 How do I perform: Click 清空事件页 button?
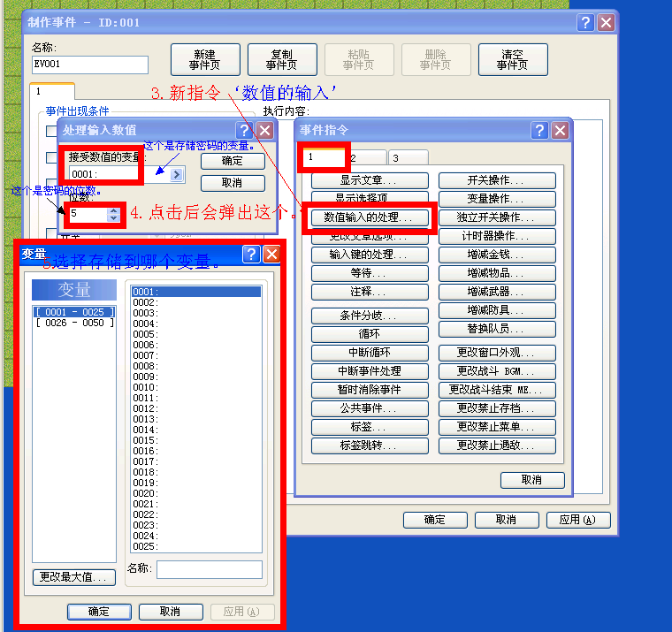point(513,59)
